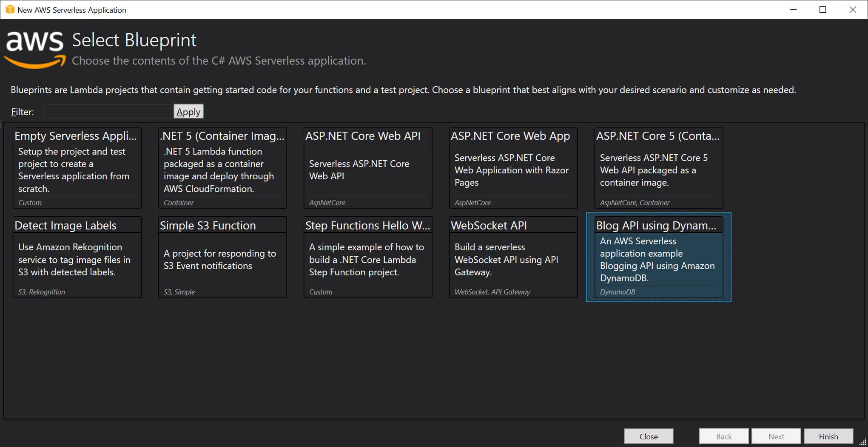Select the Simple S3 Function blueprint
Screen dimensions: 868x447
click(222, 257)
